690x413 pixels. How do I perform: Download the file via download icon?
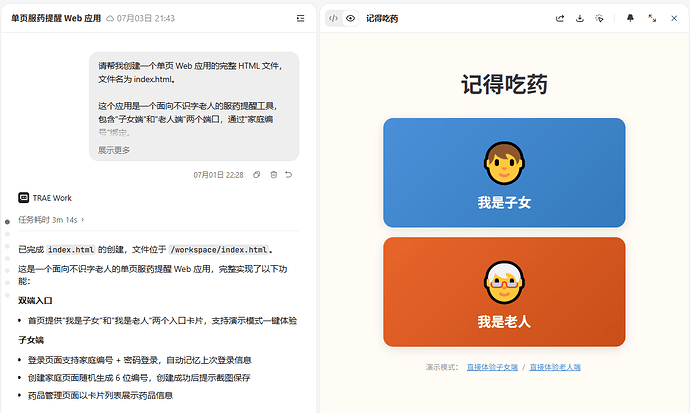tap(580, 18)
